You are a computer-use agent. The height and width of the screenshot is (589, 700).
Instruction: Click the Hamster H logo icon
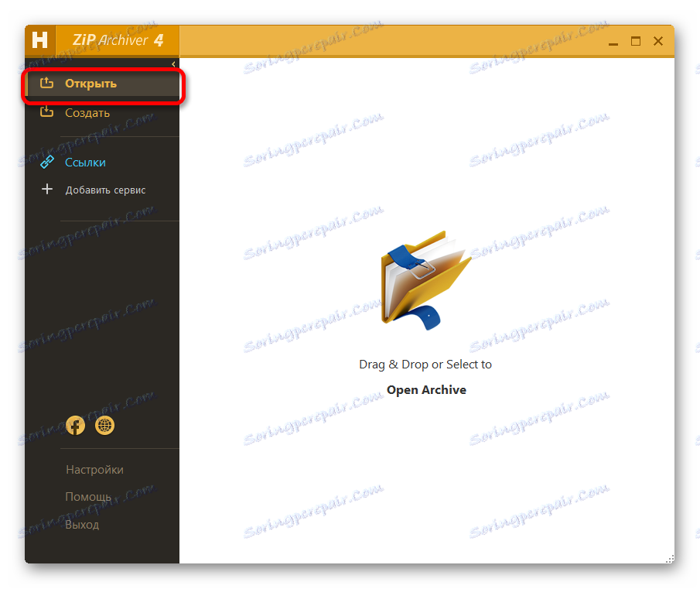(x=39, y=40)
